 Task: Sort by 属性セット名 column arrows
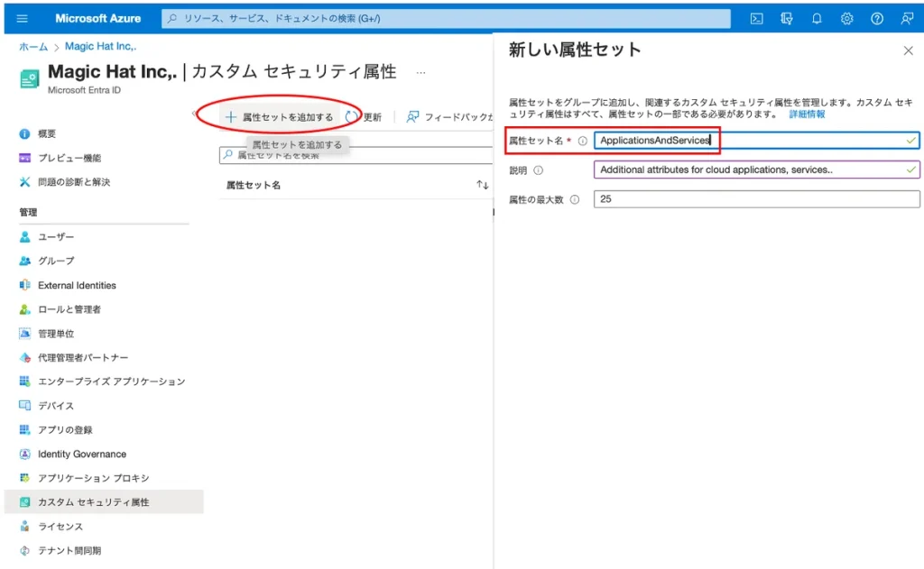click(483, 185)
